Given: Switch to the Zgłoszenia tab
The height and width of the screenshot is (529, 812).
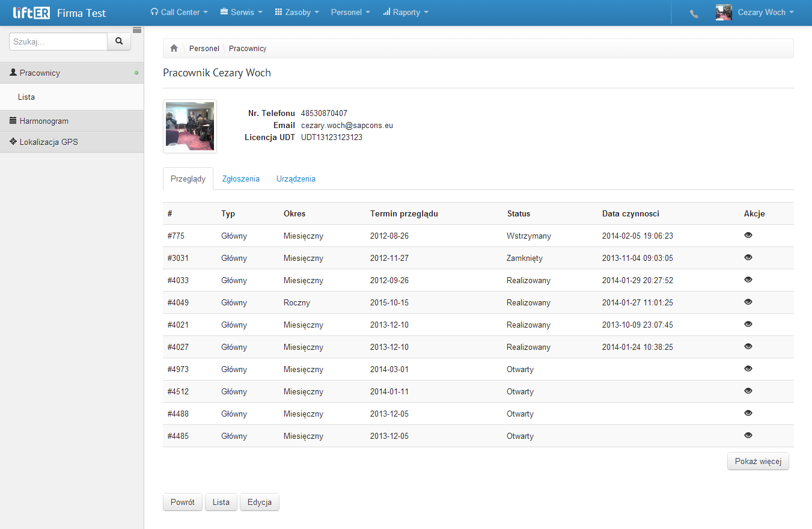Looking at the screenshot, I should point(241,179).
